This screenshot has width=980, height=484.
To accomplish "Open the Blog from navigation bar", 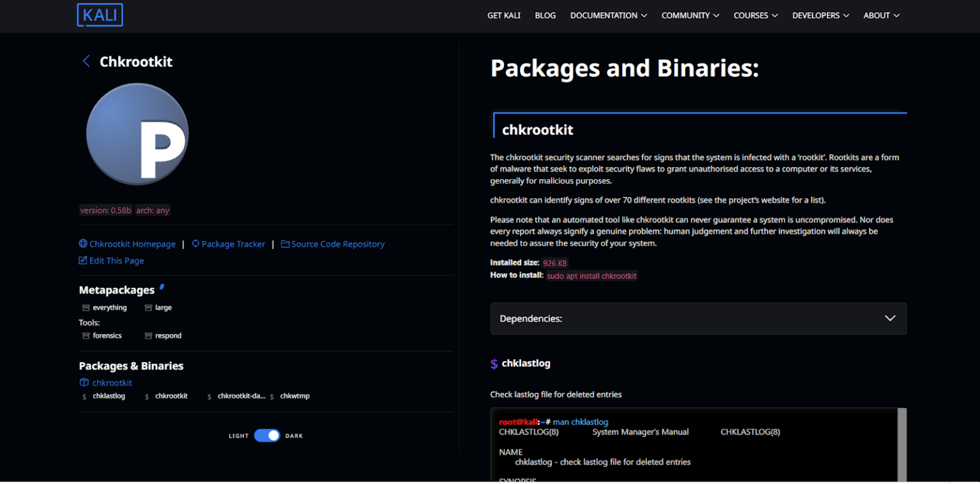I will 545,15.
